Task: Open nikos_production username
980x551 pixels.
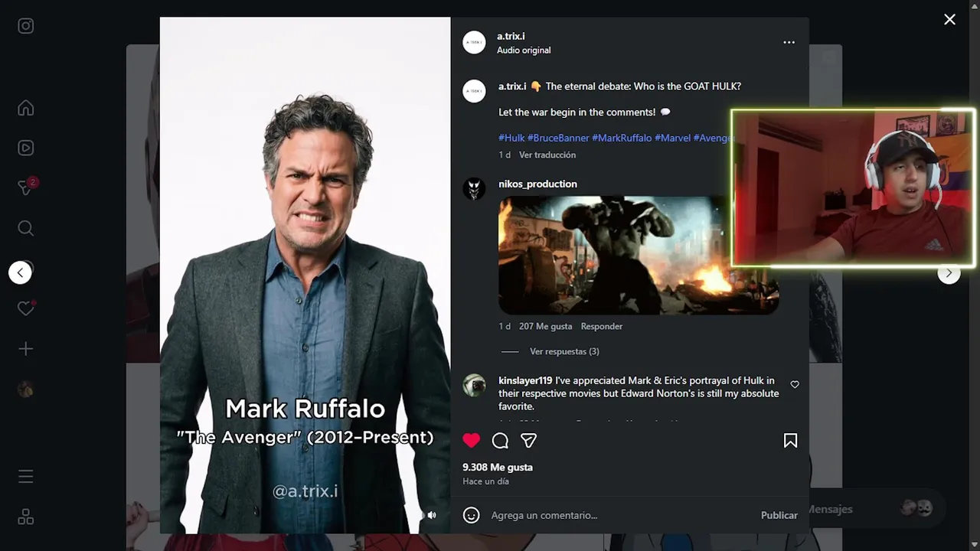Action: 537,184
